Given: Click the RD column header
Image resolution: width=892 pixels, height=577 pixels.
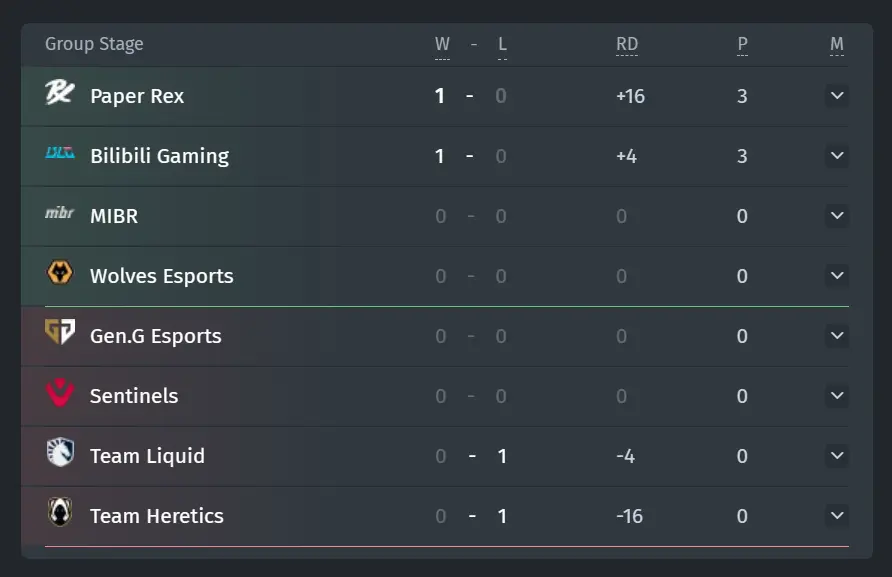Looking at the screenshot, I should (x=627, y=44).
